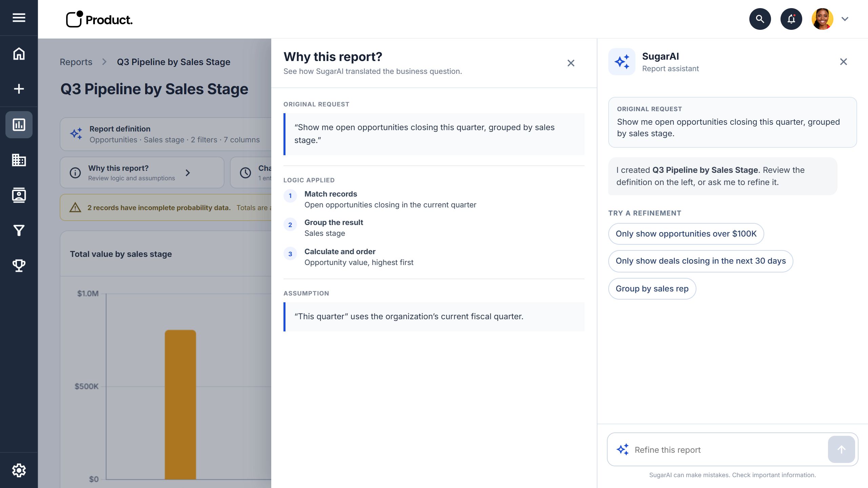Click the SugarAI sparkle logo icon
Screen dimensions: 868x488
[622, 62]
